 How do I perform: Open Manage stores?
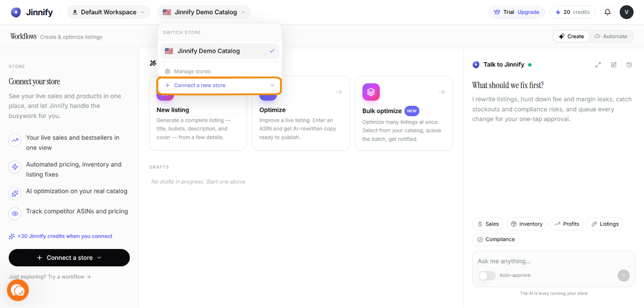tap(220, 71)
